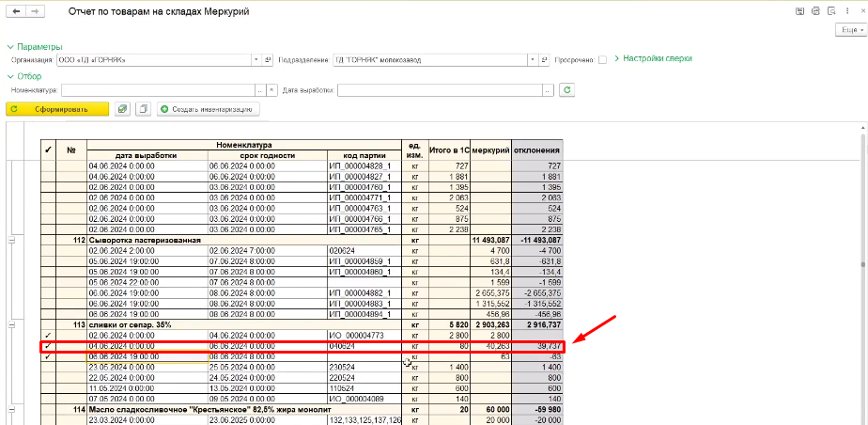This screenshot has height=425, width=868.
Task: Toggle the Просрочено checkbox
Action: pyautogui.click(x=603, y=59)
